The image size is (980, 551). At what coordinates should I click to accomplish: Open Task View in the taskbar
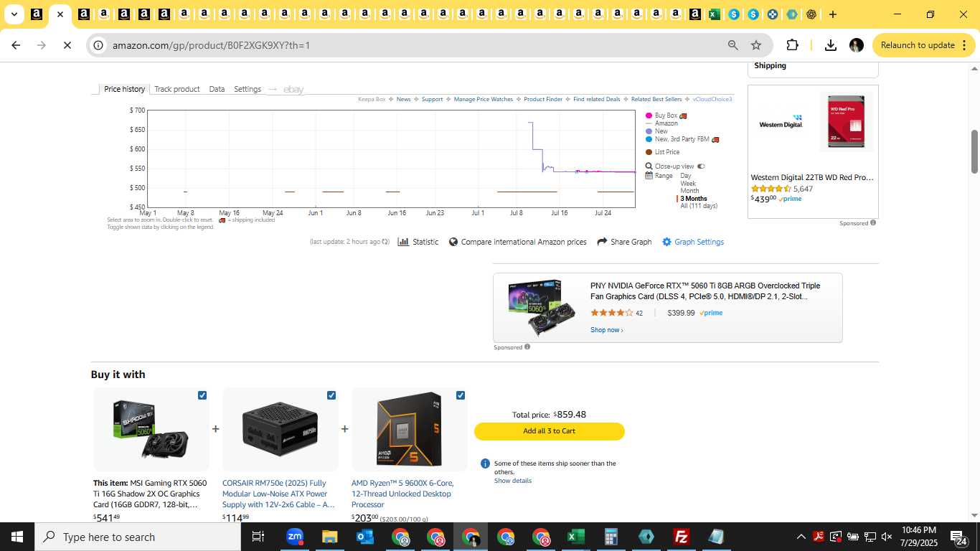[x=258, y=537]
